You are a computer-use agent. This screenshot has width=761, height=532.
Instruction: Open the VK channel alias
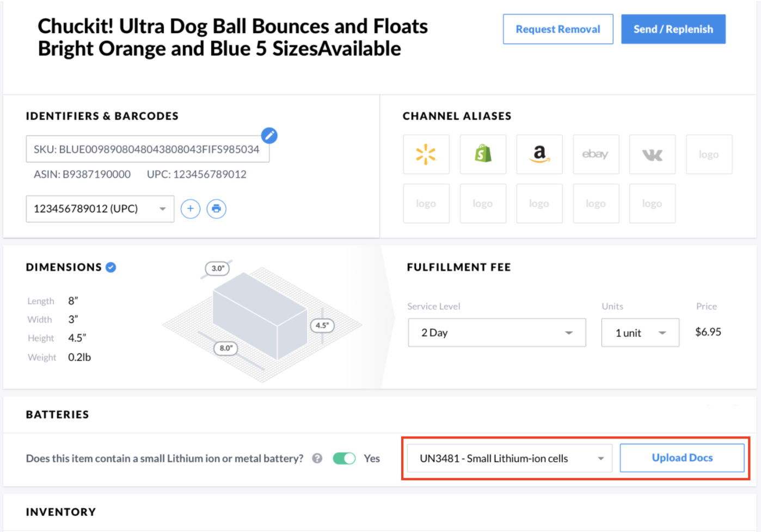tap(652, 154)
